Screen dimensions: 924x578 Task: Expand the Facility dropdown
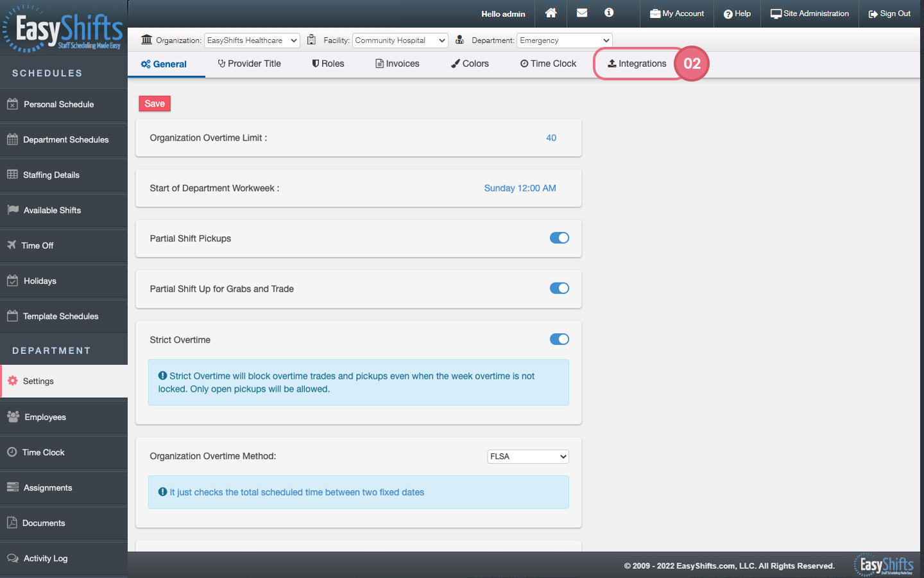click(400, 40)
